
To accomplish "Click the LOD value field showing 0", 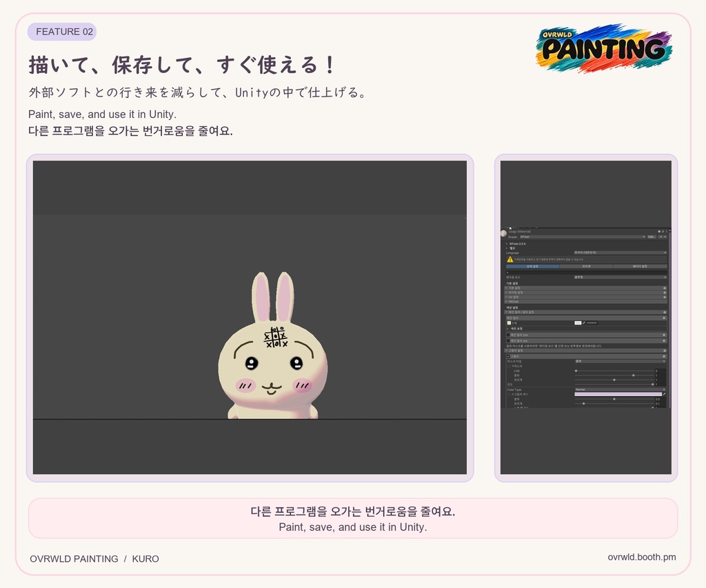I will [x=660, y=371].
